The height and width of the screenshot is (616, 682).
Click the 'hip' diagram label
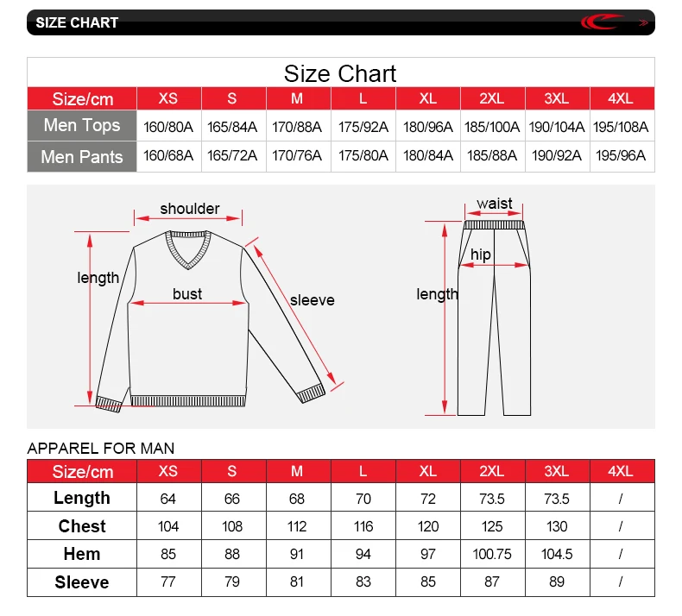(x=481, y=255)
